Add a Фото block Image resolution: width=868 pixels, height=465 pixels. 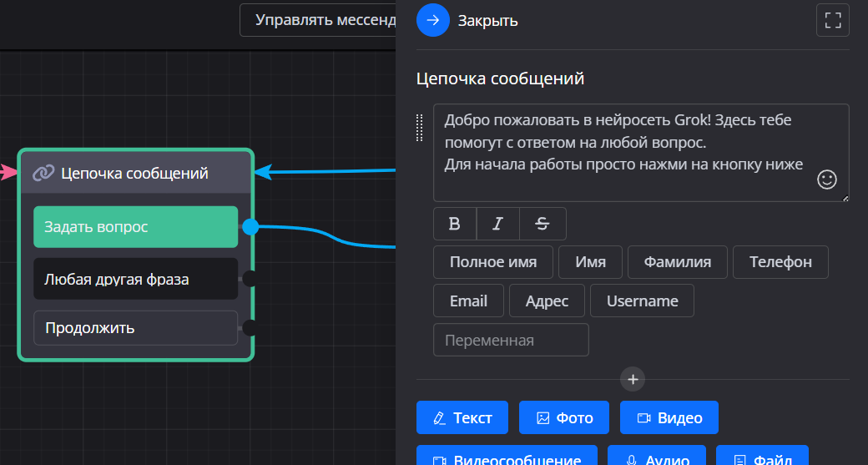coord(564,418)
